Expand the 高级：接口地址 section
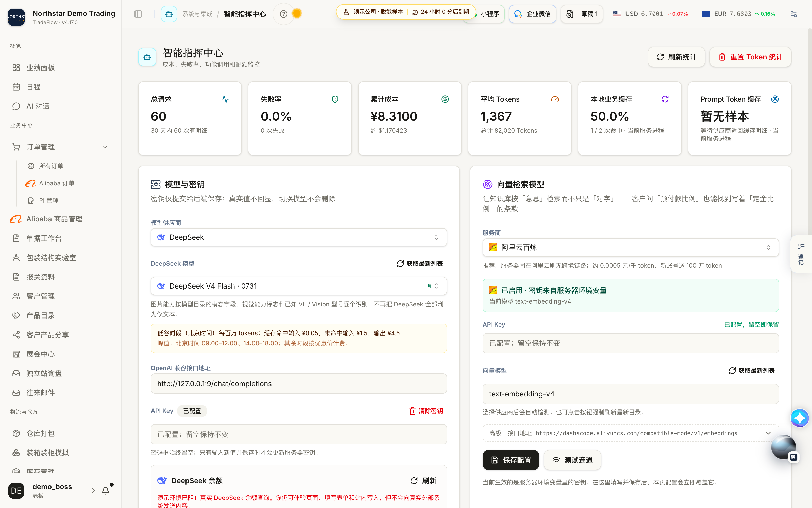This screenshot has height=508, width=812. [631, 433]
